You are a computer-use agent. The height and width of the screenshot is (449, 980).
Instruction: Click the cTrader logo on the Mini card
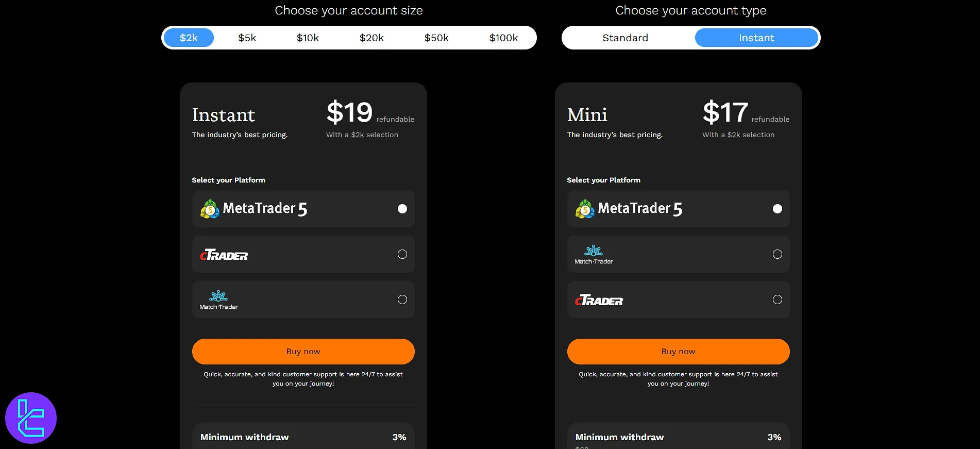pos(598,300)
